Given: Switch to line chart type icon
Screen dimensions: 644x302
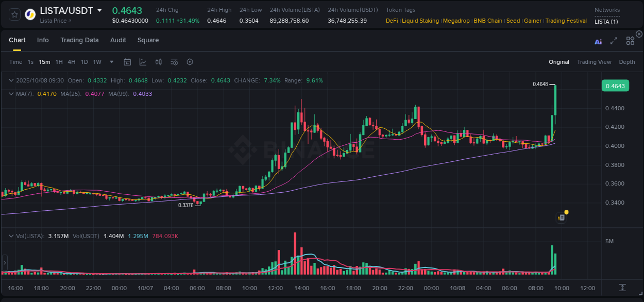Looking at the screenshot, I should point(143,61).
